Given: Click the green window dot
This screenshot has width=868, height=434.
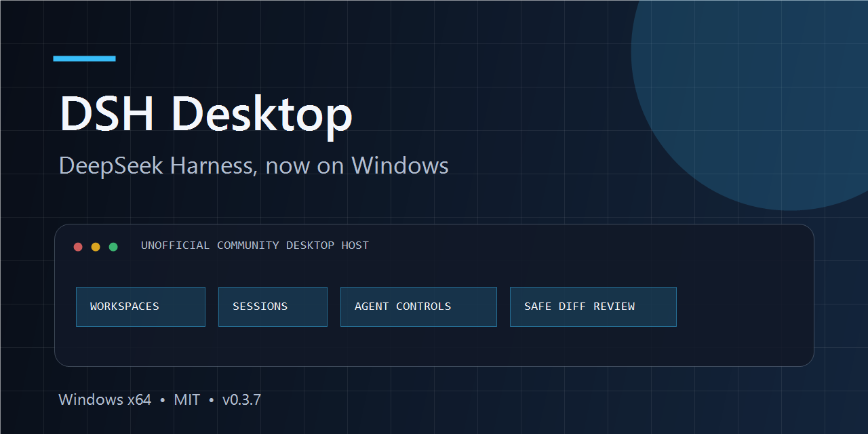Looking at the screenshot, I should 113,247.
